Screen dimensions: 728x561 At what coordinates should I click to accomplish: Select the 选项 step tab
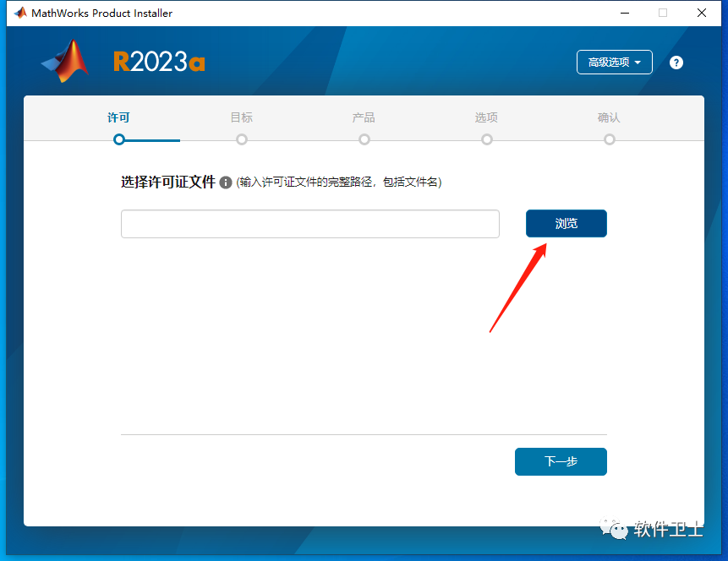click(486, 117)
